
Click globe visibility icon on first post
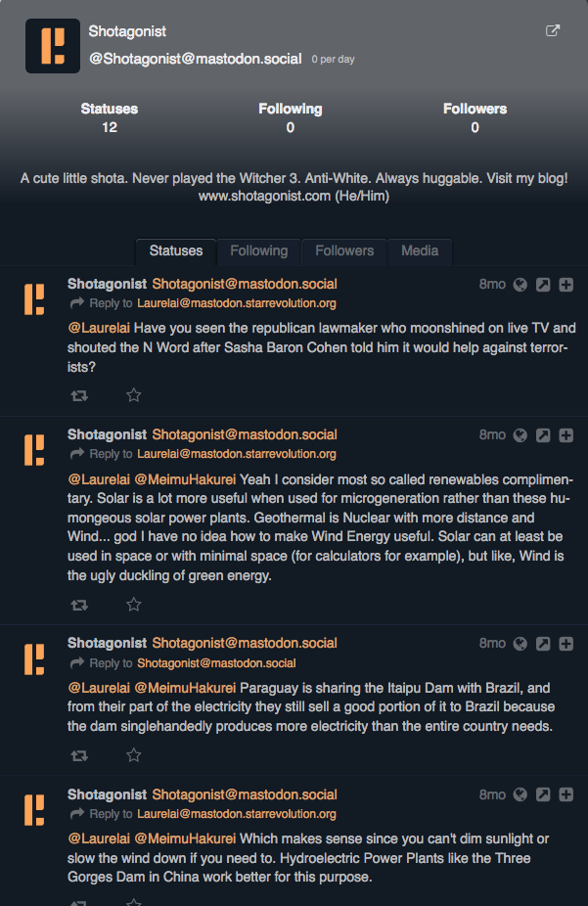(520, 285)
